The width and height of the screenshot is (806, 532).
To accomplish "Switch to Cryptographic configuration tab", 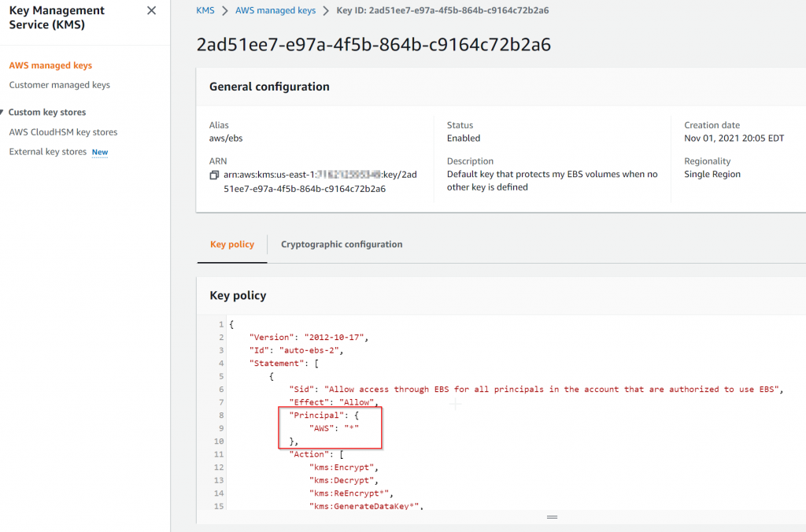I will [x=342, y=244].
